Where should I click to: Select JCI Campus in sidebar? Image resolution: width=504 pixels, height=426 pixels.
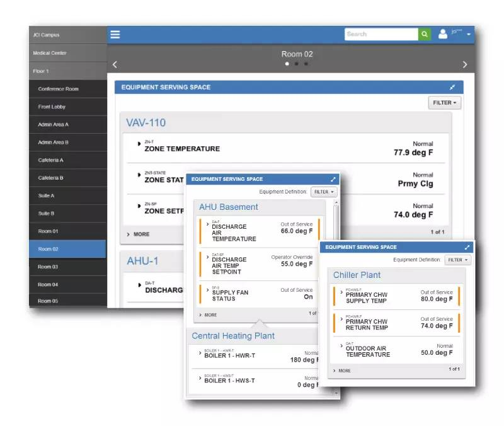point(68,35)
